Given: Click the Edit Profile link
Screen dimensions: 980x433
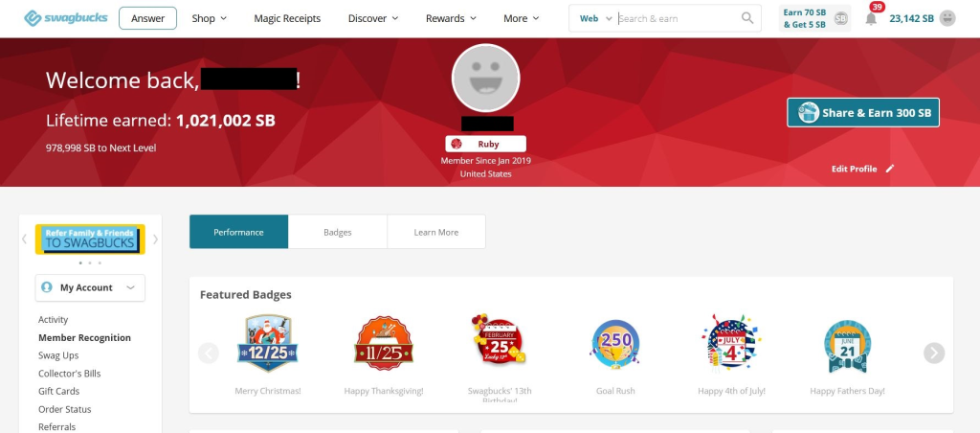Looking at the screenshot, I should pyautogui.click(x=854, y=169).
